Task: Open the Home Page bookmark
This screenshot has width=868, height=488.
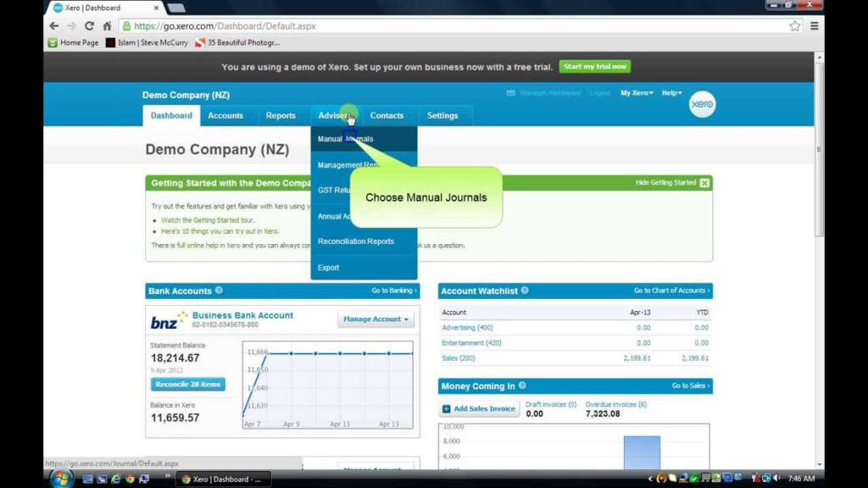Action: pos(73,42)
